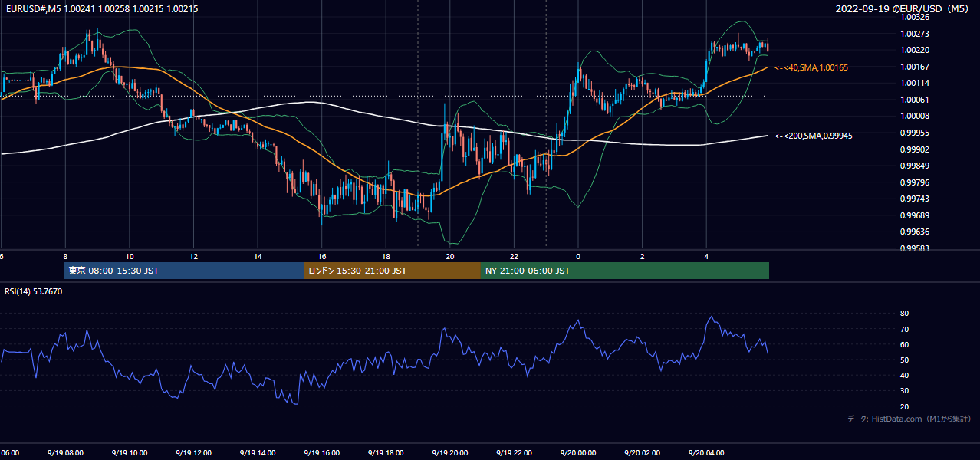Image resolution: width=980 pixels, height=460 pixels.
Task: Click price axis value 0.99743
Action: [913, 199]
